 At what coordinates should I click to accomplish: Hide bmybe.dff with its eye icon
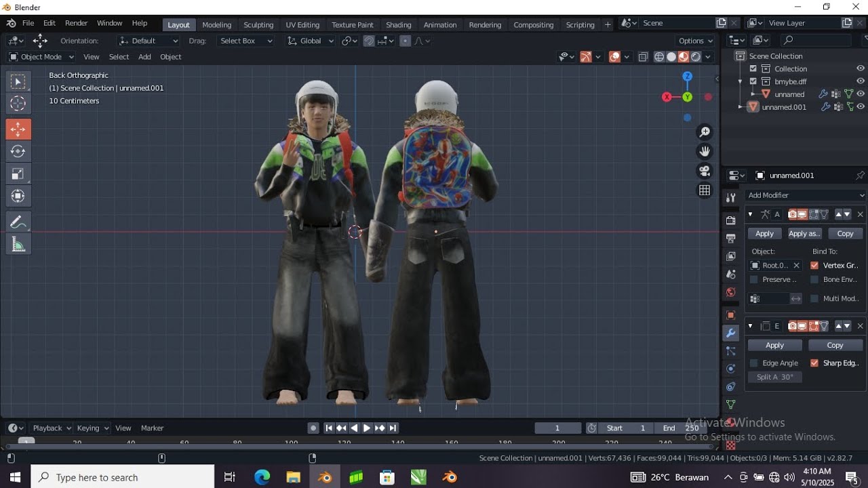tap(861, 81)
